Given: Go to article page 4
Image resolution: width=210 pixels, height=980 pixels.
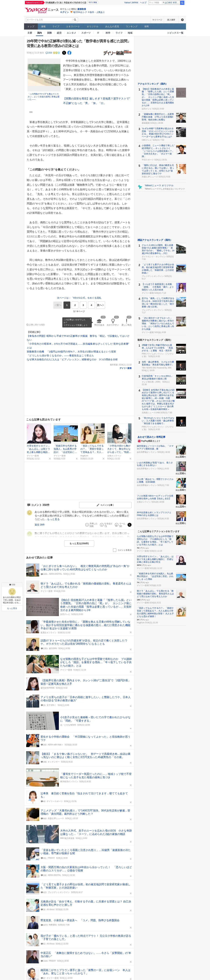Looking at the screenshot, I should [91, 305].
